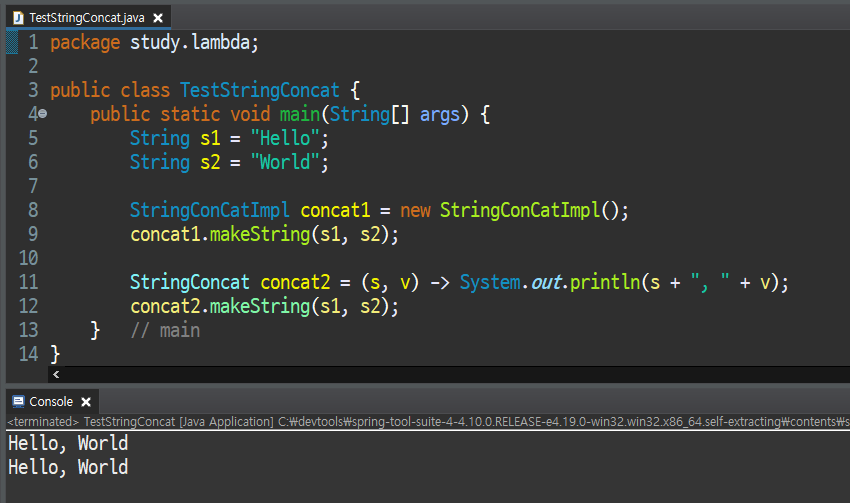Click the string literal "World"
Image resolution: width=850 pixels, height=503 pixels.
tap(286, 162)
